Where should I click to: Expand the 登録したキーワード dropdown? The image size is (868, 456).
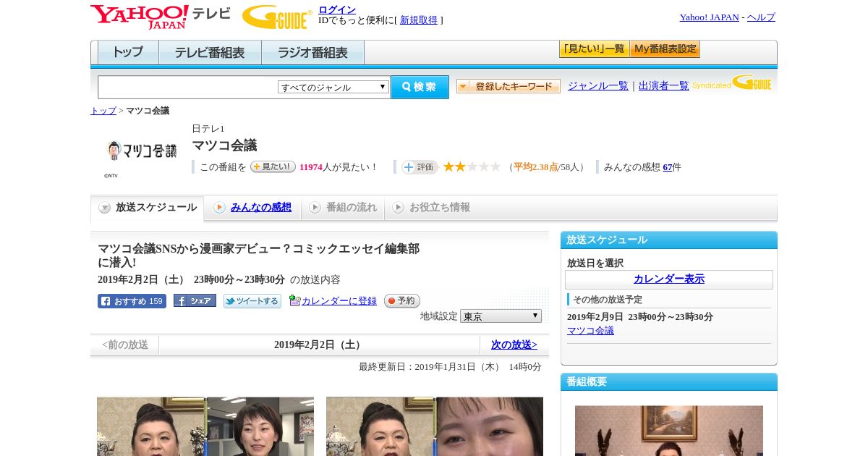(509, 86)
